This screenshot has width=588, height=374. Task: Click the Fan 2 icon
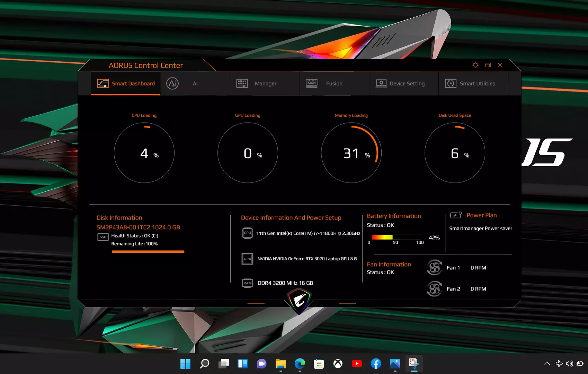pos(435,289)
